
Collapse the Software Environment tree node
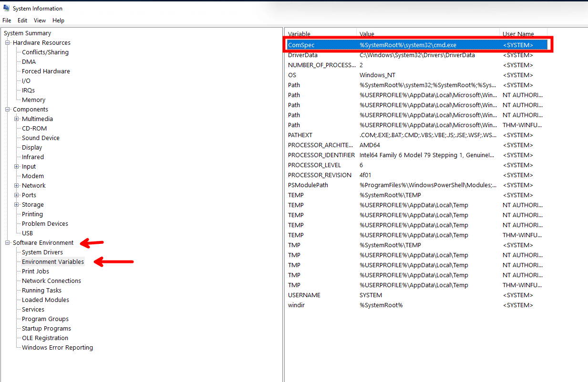click(x=8, y=243)
